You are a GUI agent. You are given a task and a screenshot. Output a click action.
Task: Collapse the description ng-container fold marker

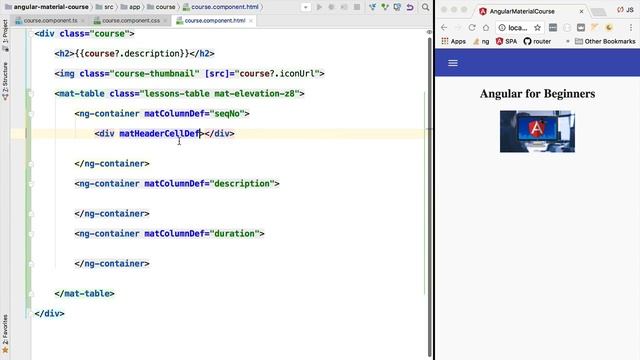tap(31, 184)
